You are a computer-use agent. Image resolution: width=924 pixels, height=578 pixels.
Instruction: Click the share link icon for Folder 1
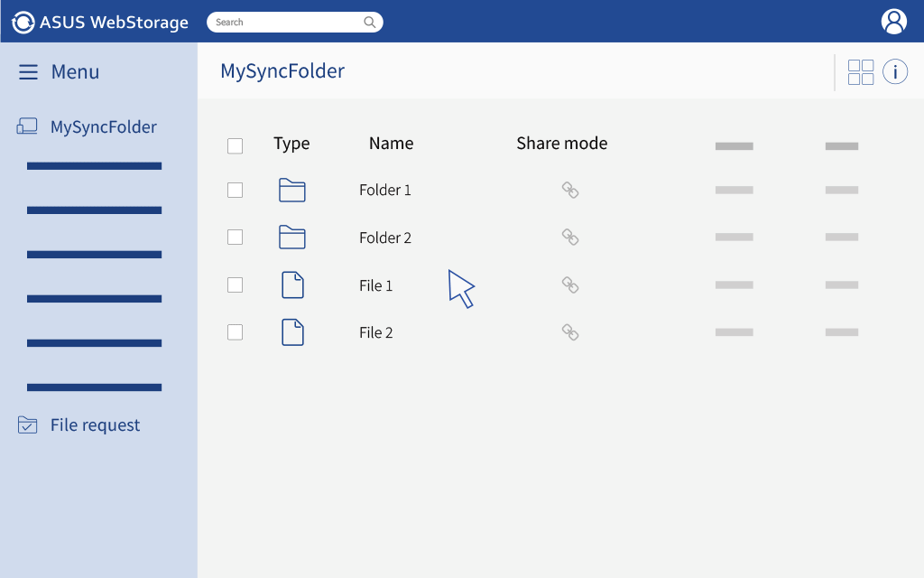pos(570,190)
